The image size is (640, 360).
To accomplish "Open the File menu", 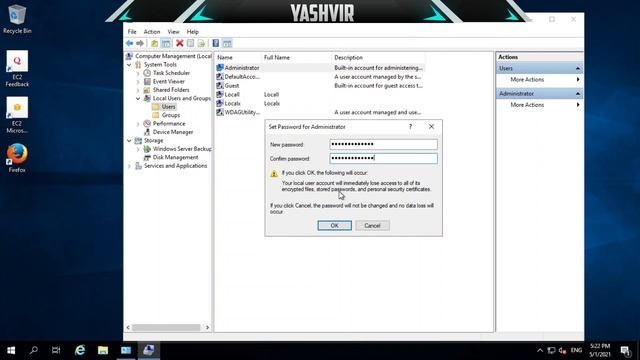I will coord(132,31).
